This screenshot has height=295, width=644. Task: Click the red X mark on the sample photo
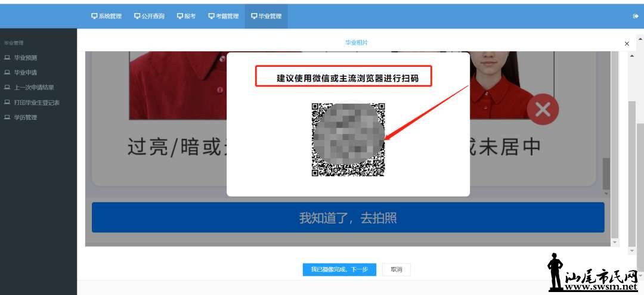coord(543,110)
